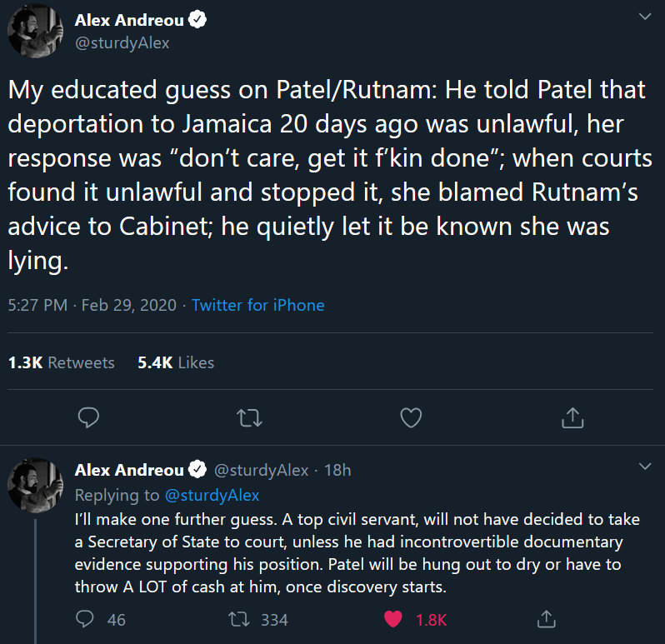Reply to the second tweet with 46 replies

84,619
